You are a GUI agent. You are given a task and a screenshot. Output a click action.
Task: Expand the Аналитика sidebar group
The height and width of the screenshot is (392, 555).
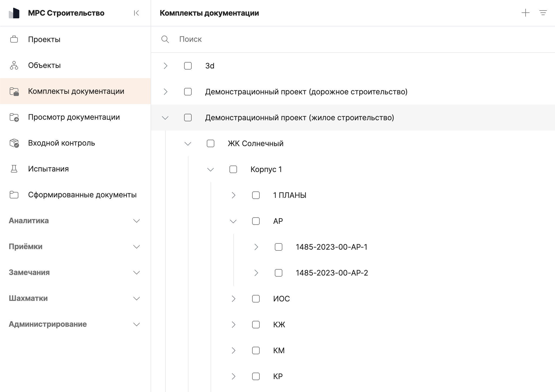click(x=137, y=221)
